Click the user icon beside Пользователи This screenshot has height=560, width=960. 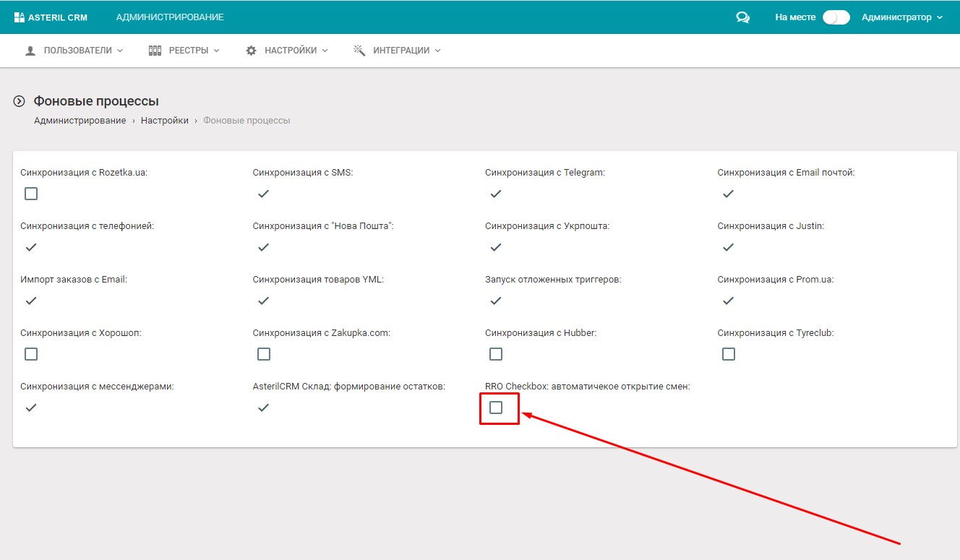30,51
